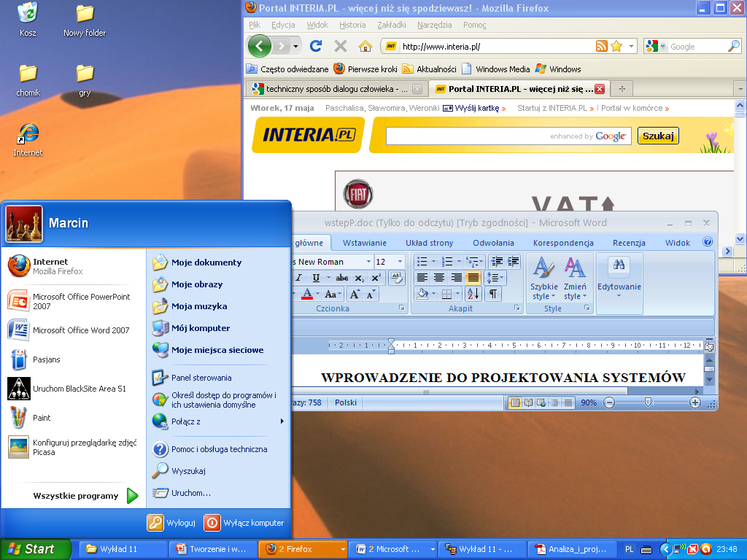Open Zakładki menu in Firefox
The image size is (747, 560).
[392, 25]
